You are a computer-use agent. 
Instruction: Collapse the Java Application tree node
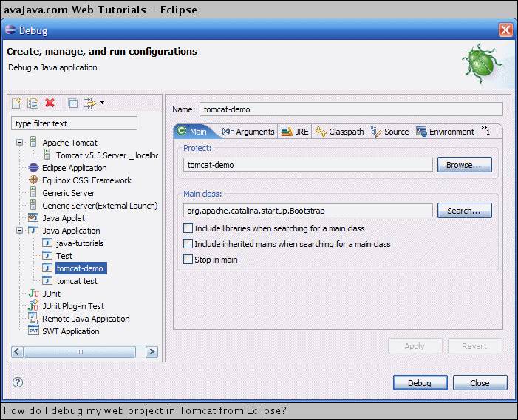tap(20, 230)
